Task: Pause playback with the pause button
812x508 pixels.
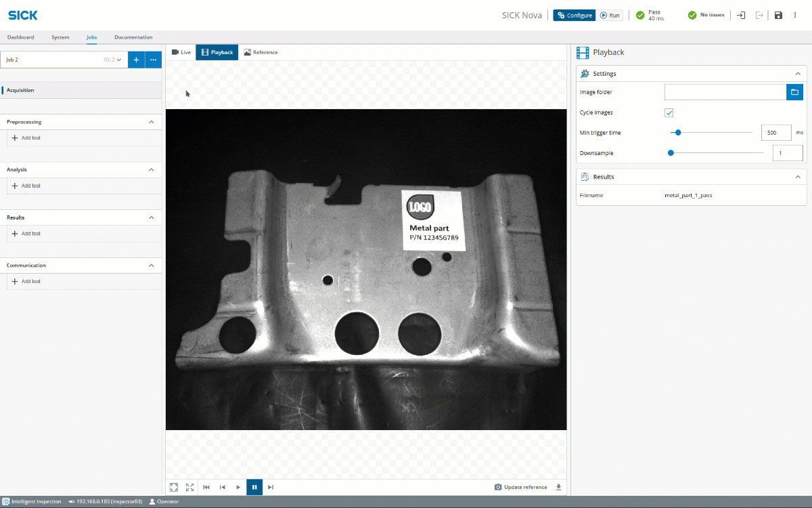Action: coord(254,487)
